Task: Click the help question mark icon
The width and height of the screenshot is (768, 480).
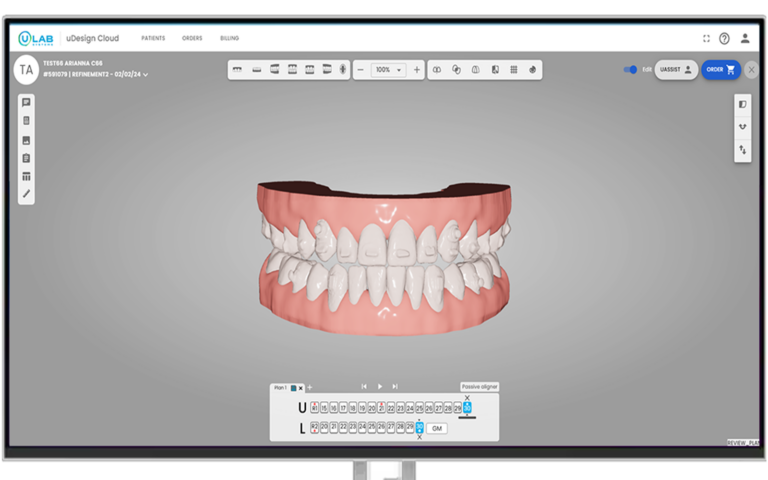Action: pyautogui.click(x=724, y=38)
